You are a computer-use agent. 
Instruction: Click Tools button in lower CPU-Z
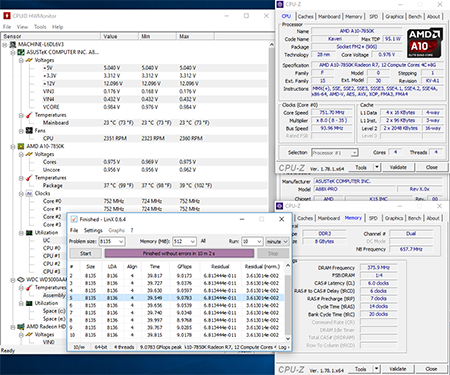360,369
